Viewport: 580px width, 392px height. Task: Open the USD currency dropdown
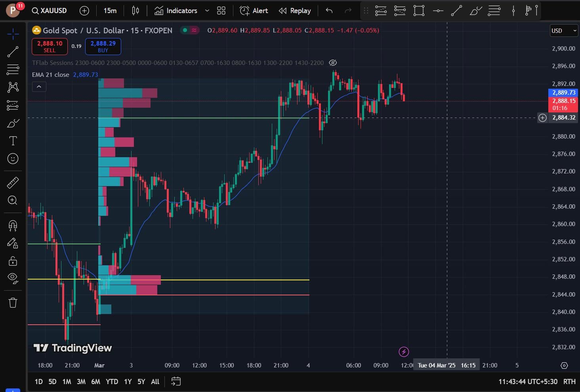click(x=564, y=30)
